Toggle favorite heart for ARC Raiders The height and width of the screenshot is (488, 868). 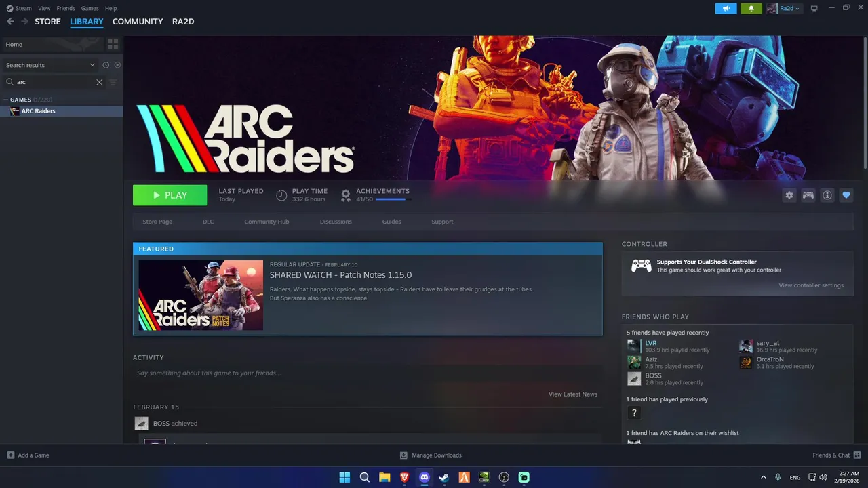[846, 195]
